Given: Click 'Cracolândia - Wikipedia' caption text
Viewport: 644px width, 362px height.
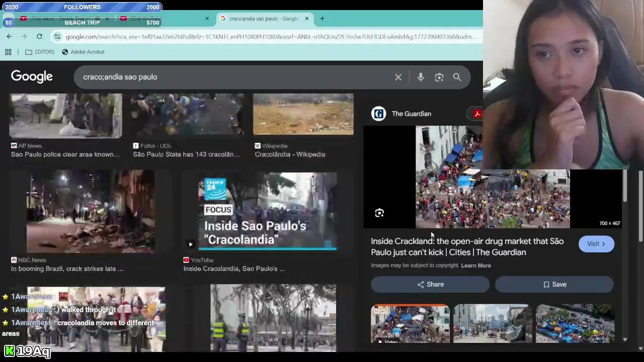Looking at the screenshot, I should [290, 154].
